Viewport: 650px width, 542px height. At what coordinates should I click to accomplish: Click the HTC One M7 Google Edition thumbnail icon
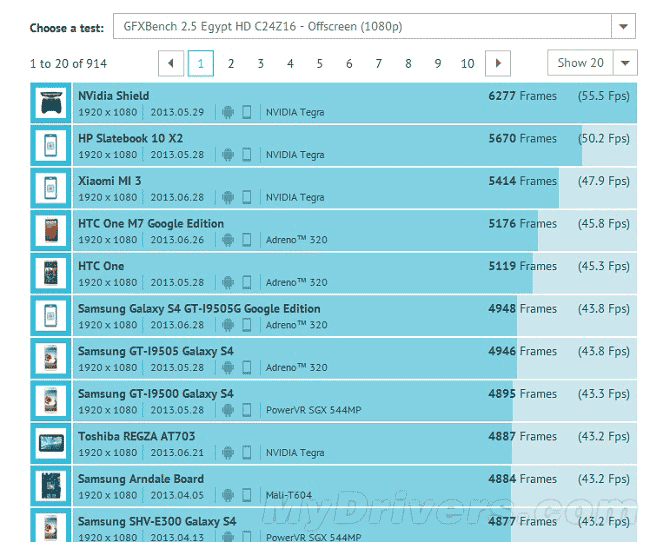(50, 231)
